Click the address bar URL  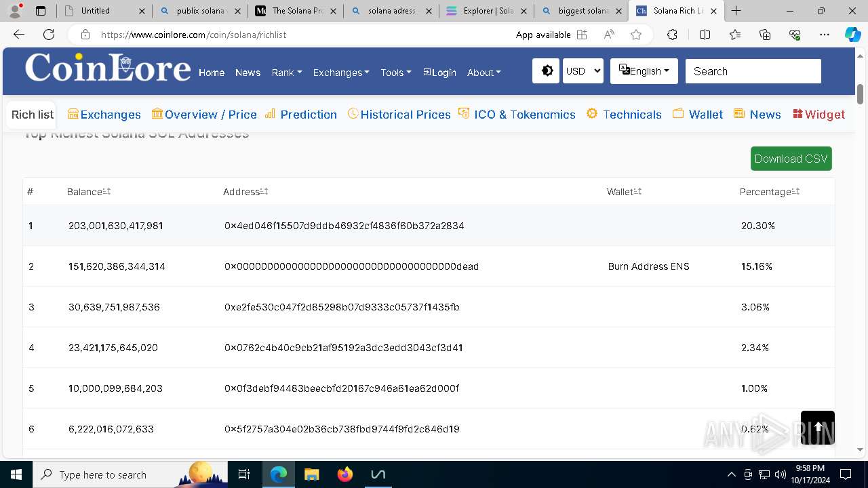[193, 35]
